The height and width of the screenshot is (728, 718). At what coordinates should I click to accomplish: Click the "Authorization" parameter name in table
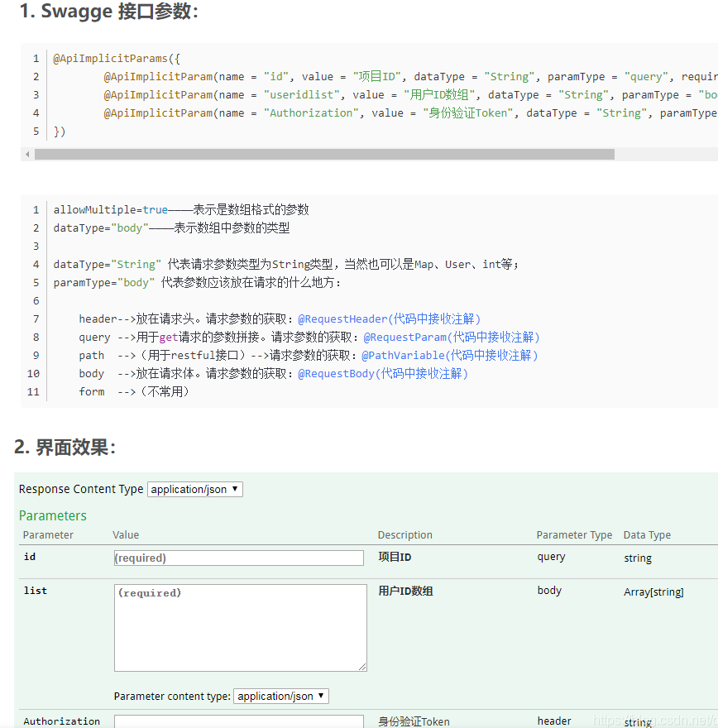coord(62,721)
